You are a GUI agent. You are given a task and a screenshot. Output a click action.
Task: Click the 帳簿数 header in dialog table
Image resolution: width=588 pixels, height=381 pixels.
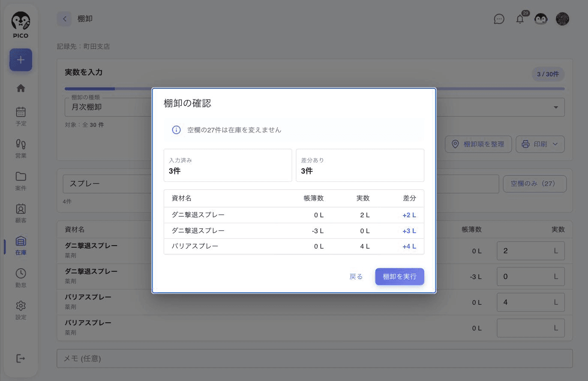[314, 198]
